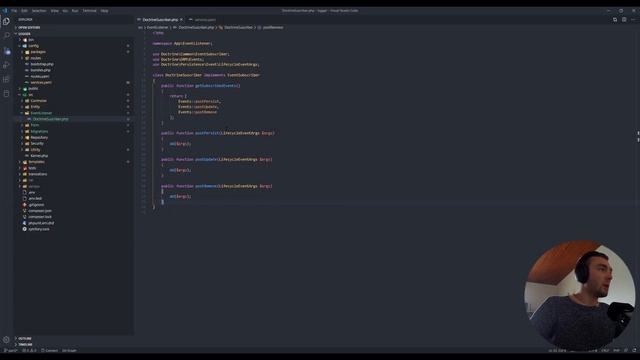Screen dimensions: 640x360
Task: Expand the Controller folder
Action: pyautogui.click(x=38, y=101)
